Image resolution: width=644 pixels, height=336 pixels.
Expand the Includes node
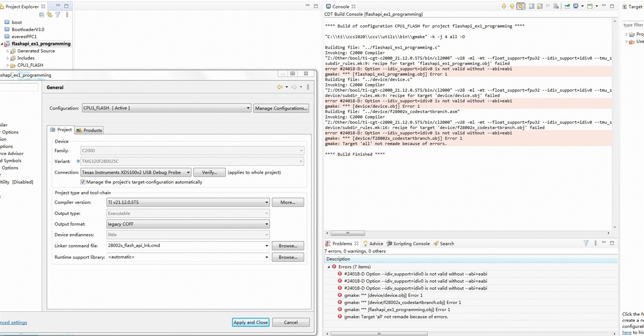pyautogui.click(x=8, y=58)
